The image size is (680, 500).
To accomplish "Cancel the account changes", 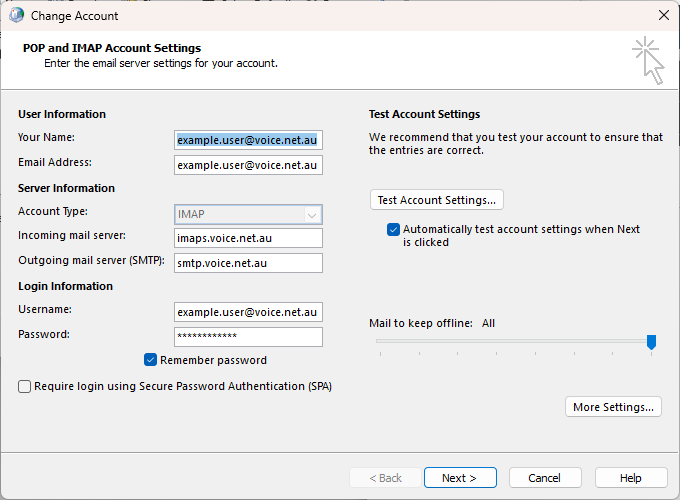I will (545, 478).
